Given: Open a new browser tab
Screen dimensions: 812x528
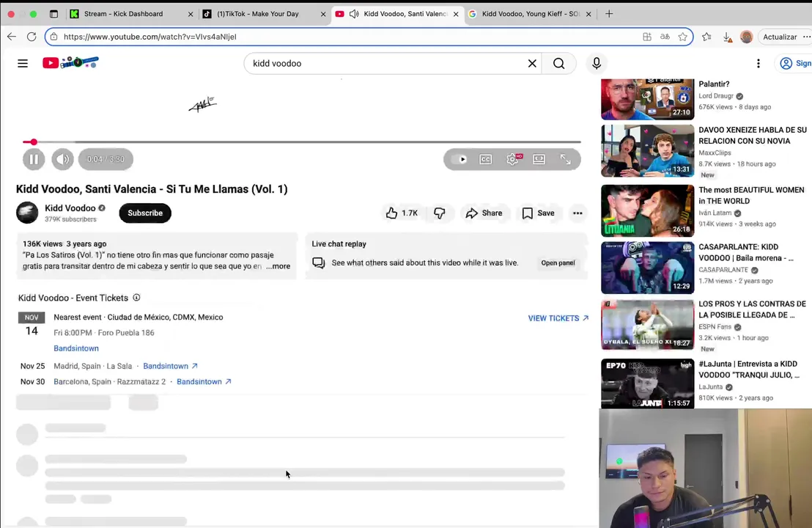Looking at the screenshot, I should click(x=609, y=14).
